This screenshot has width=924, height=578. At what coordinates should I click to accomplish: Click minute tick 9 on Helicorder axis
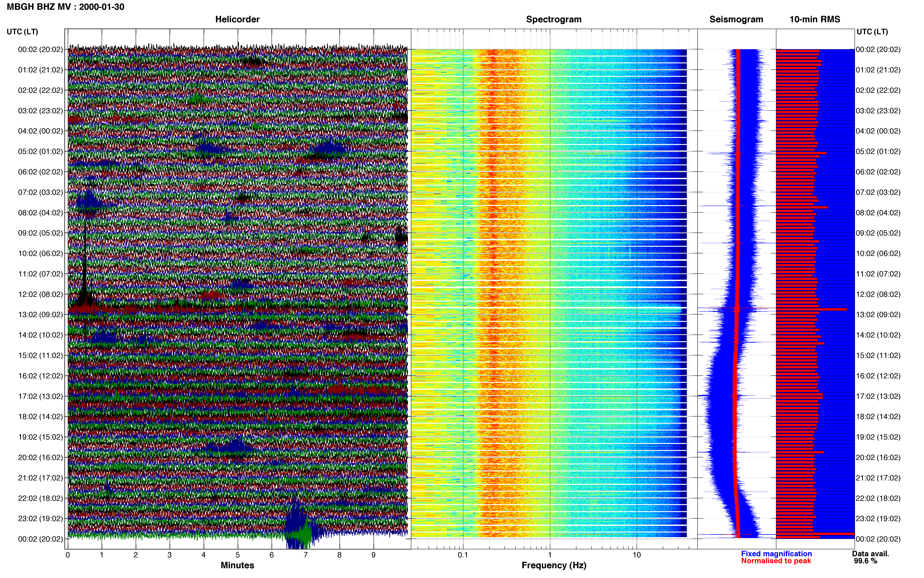tap(373, 555)
